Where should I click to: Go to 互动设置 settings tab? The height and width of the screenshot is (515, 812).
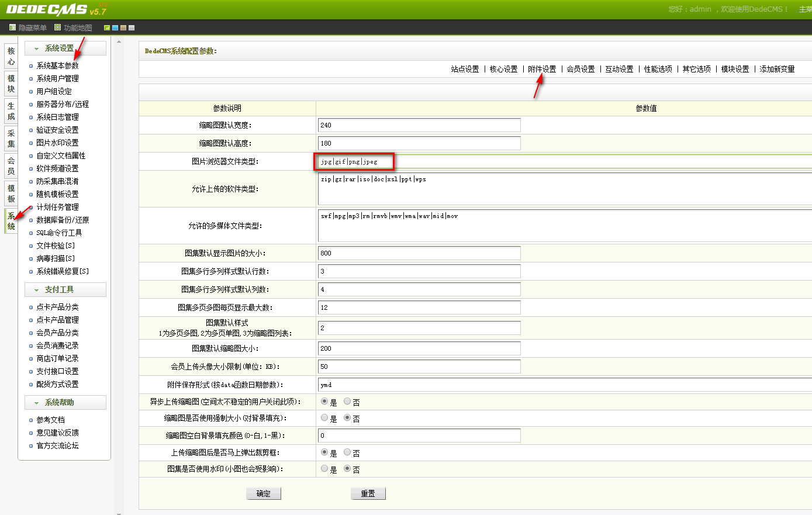pyautogui.click(x=619, y=69)
